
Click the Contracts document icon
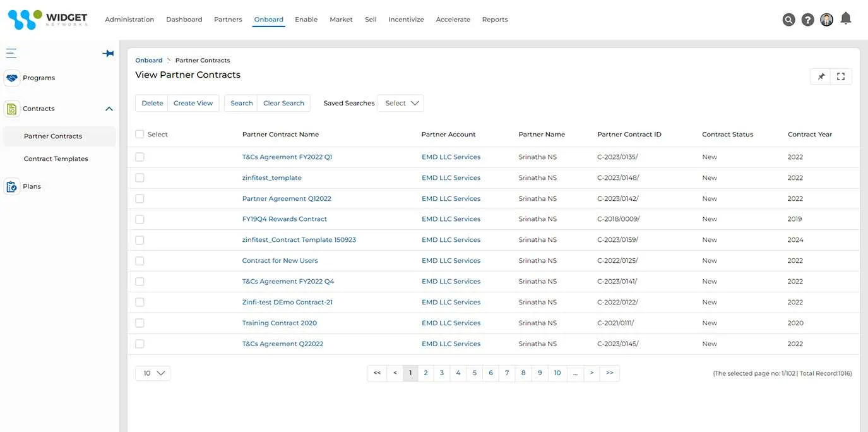(11, 109)
